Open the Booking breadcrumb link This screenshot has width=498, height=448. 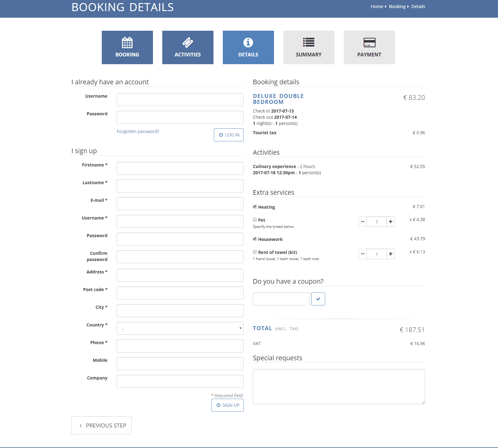pyautogui.click(x=397, y=6)
